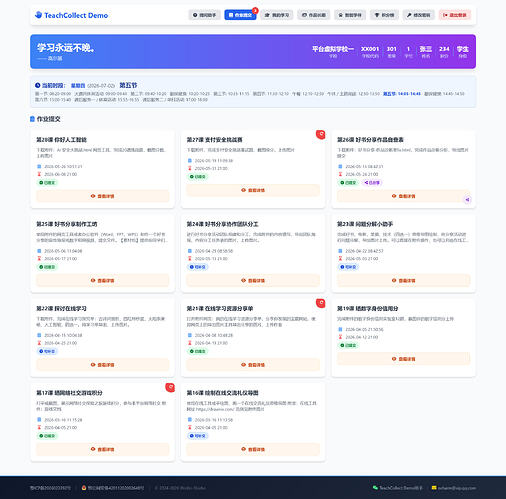Click green status badge on 第25课 card

point(47,267)
